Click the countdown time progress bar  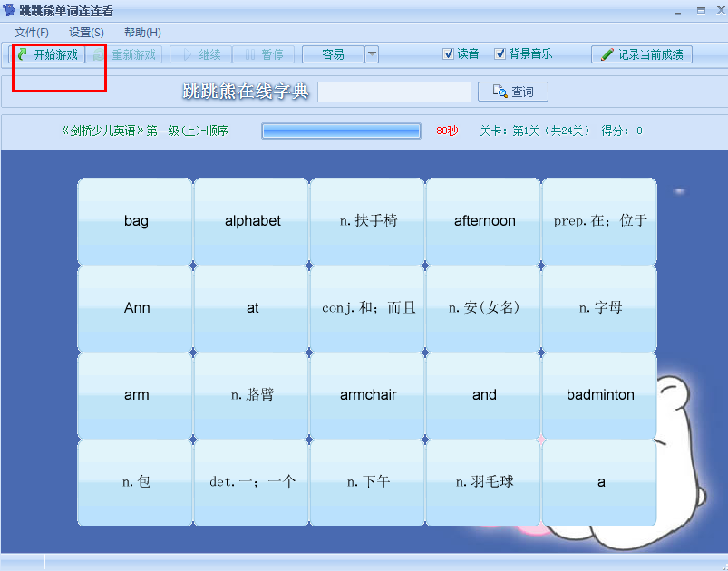[341, 131]
